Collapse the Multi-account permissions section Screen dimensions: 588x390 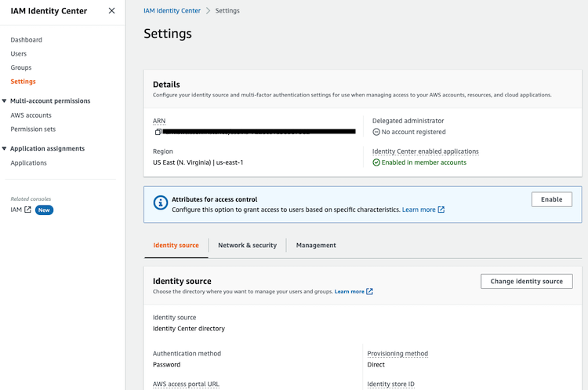pos(4,100)
